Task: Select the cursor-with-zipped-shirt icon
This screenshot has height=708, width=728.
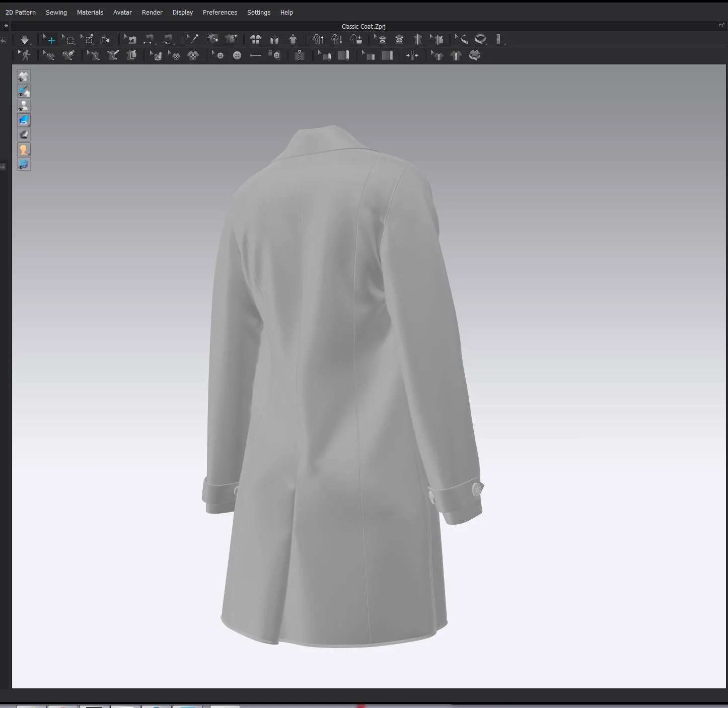Action: point(438,55)
